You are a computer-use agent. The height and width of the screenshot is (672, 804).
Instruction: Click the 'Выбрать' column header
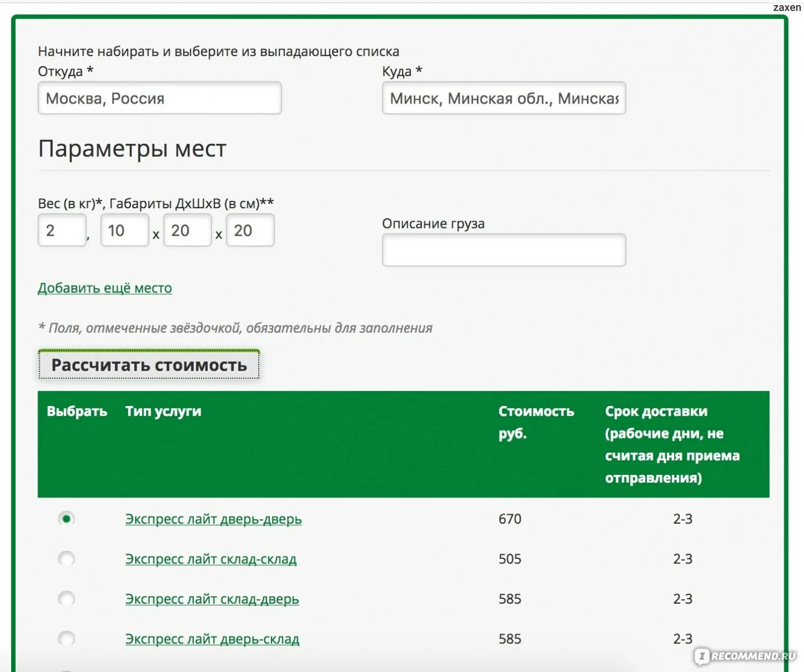pyautogui.click(x=77, y=411)
